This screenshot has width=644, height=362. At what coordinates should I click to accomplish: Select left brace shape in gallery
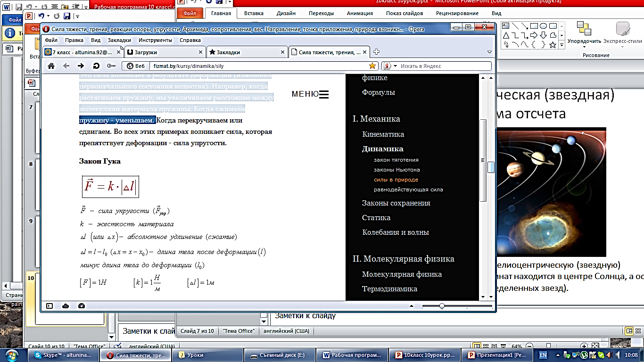(534, 45)
